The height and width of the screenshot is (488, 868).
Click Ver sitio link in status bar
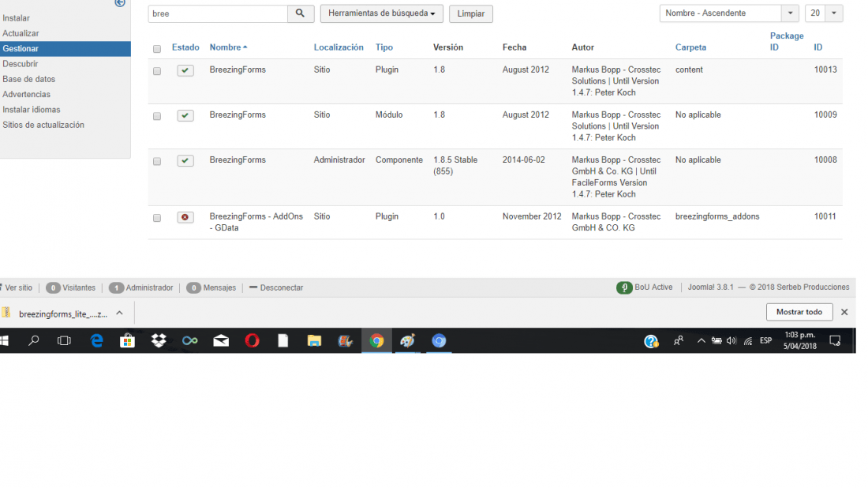[17, 287]
